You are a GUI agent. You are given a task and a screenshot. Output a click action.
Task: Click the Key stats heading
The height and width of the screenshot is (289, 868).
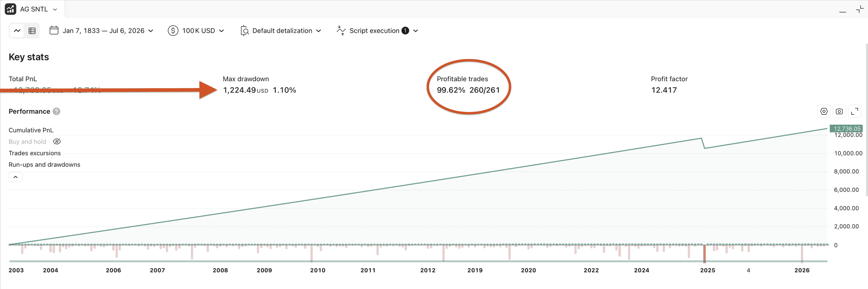29,57
